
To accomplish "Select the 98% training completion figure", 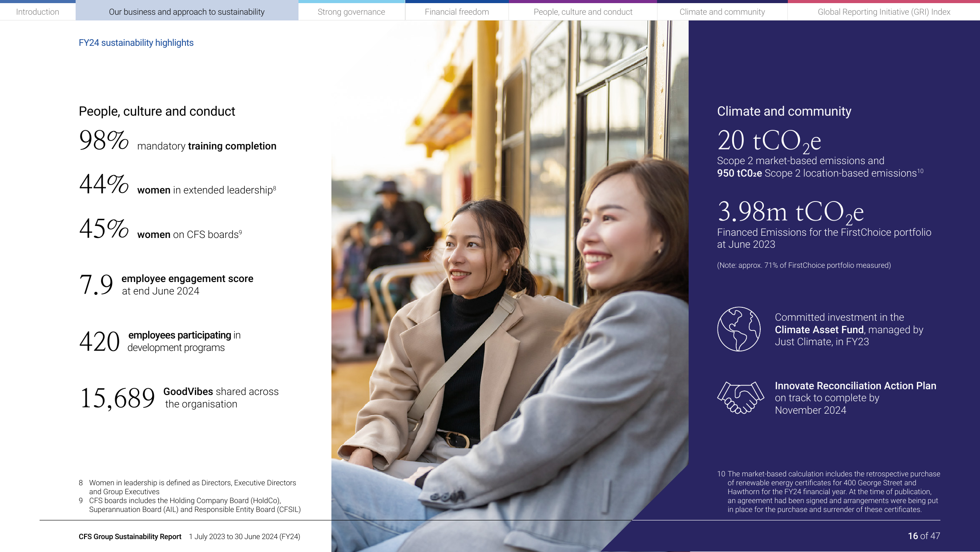I will pyautogui.click(x=104, y=140).
